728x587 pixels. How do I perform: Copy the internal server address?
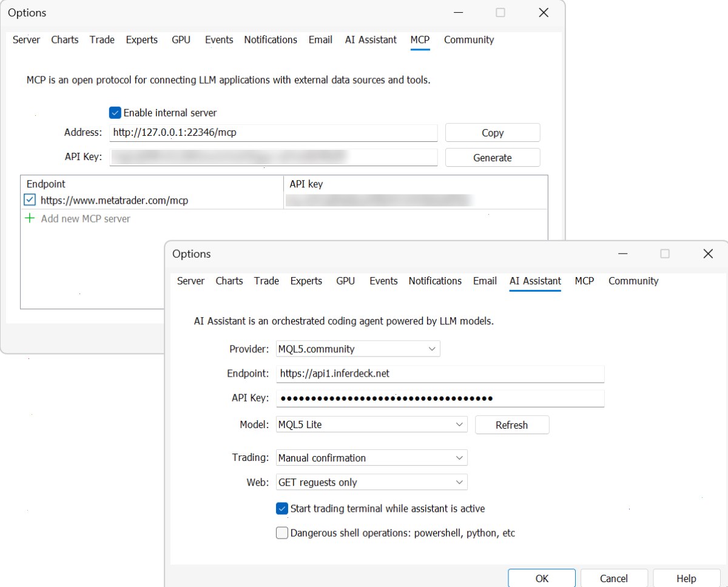coord(493,133)
